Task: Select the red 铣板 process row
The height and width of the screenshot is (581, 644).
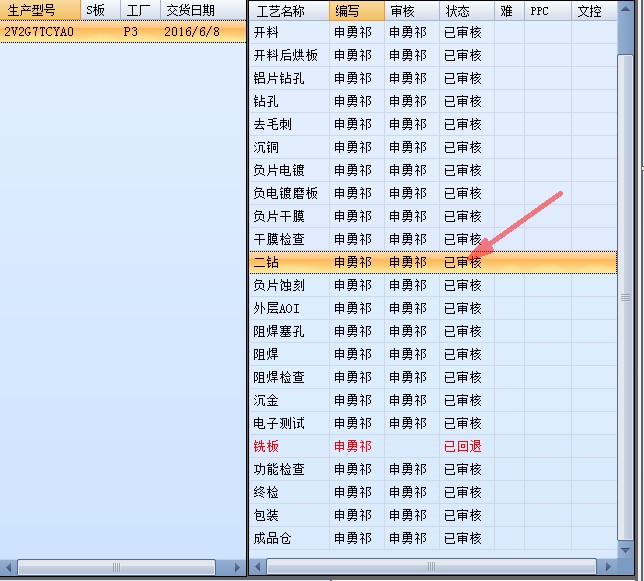Action: point(433,446)
